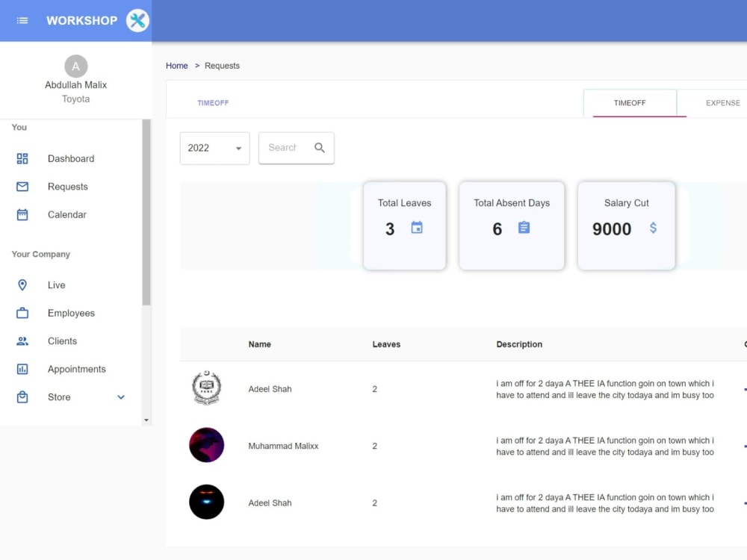Screen dimensions: 747x560
Task: Switch to the EXPENSE tab
Action: click(x=722, y=103)
